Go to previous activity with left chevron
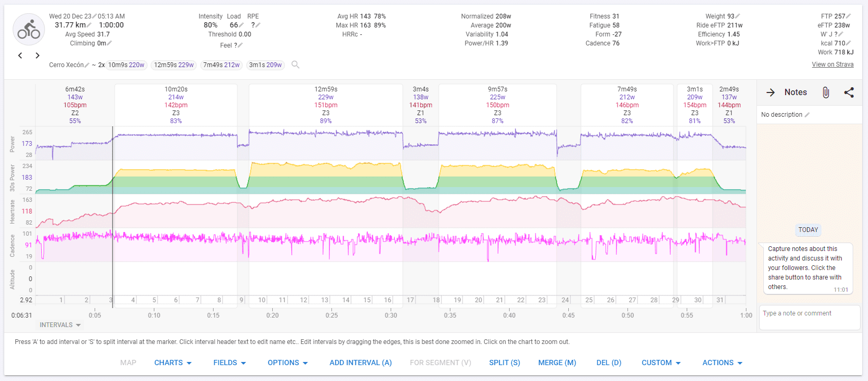Screen dimensions: 868x381 pyautogui.click(x=20, y=55)
